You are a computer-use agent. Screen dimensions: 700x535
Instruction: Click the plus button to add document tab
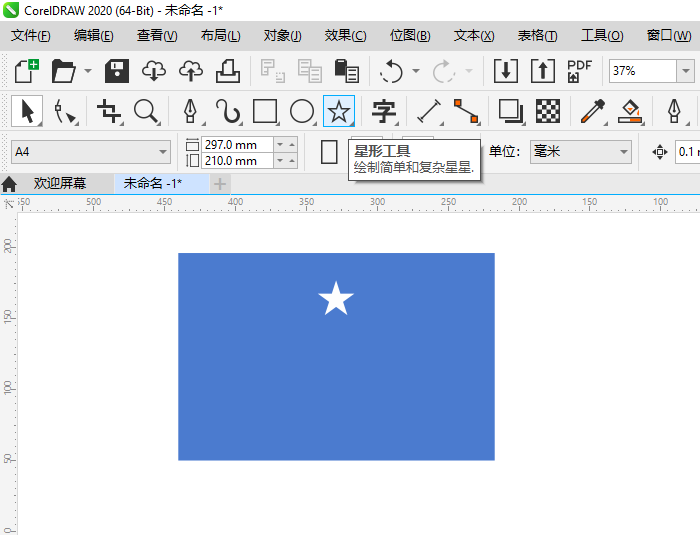(x=220, y=184)
